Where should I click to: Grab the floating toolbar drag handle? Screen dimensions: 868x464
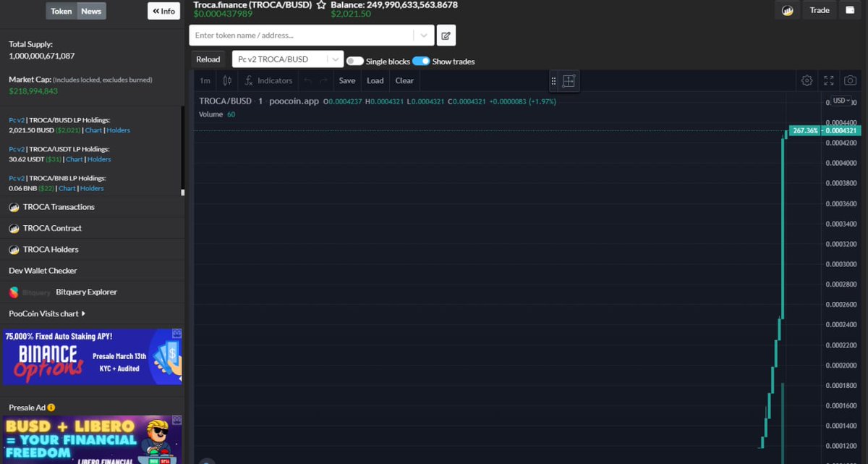[x=553, y=82]
